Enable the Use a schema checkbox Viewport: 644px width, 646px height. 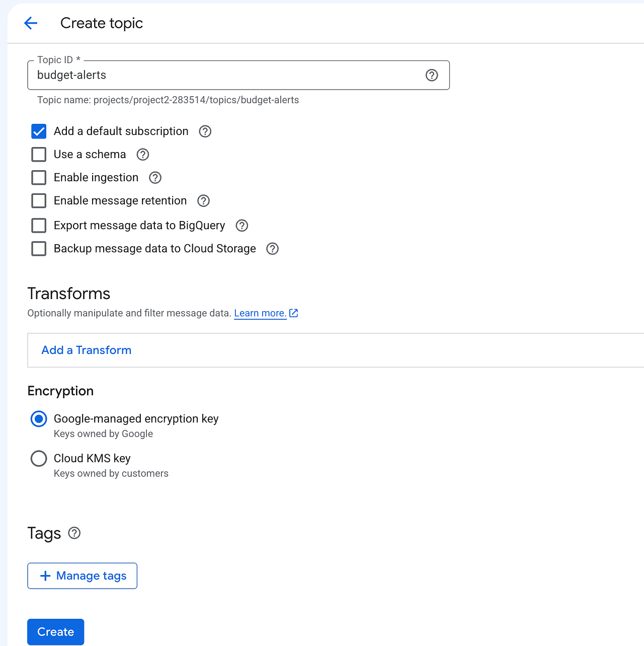pos(39,155)
